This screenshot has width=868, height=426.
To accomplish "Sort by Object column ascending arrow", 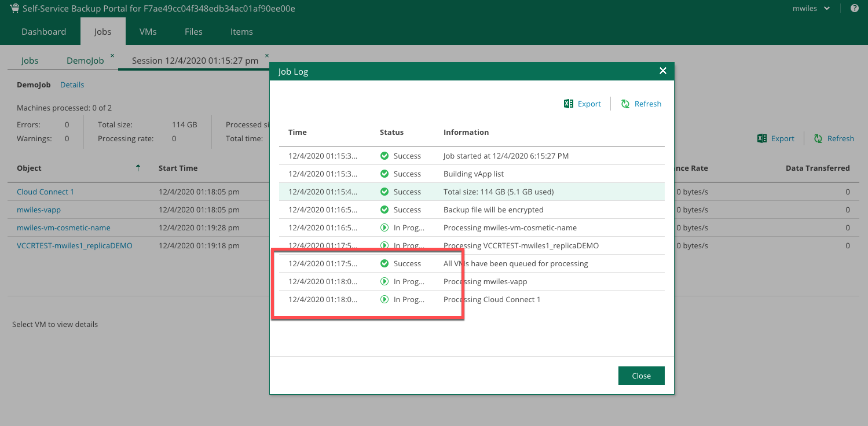I will coord(138,168).
